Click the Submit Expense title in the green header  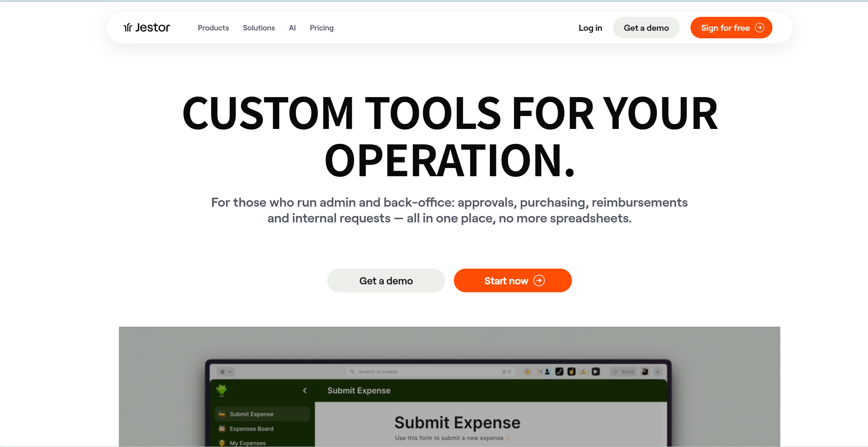(x=359, y=390)
